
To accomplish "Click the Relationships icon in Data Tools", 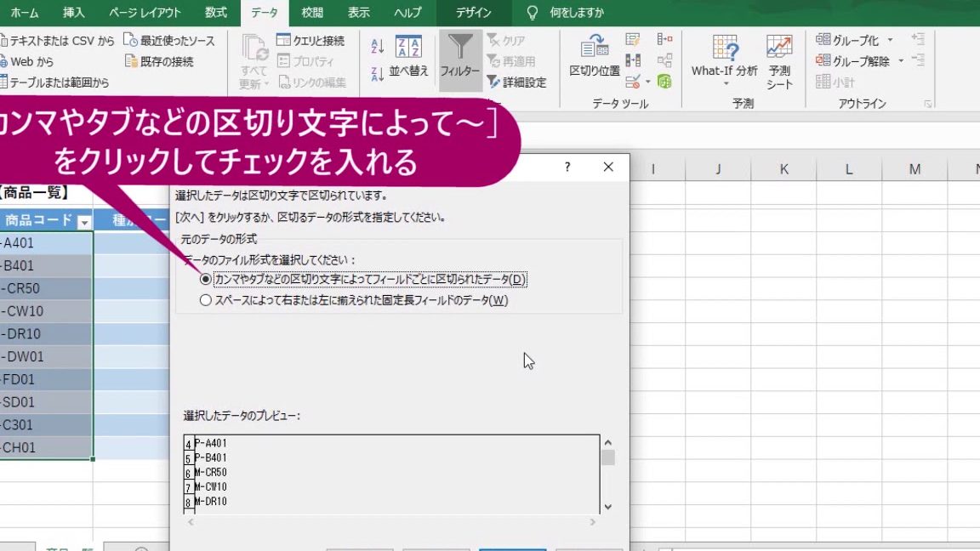I will click(x=664, y=60).
